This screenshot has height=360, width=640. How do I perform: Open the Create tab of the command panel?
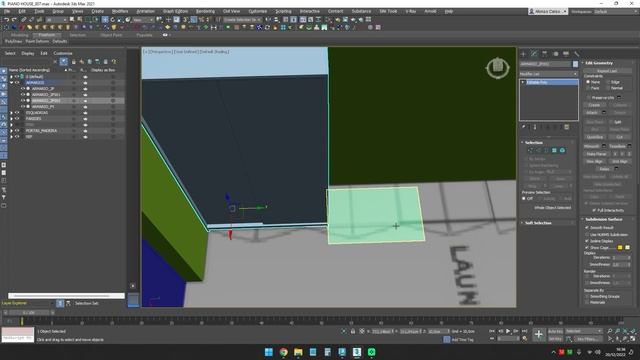(524, 54)
